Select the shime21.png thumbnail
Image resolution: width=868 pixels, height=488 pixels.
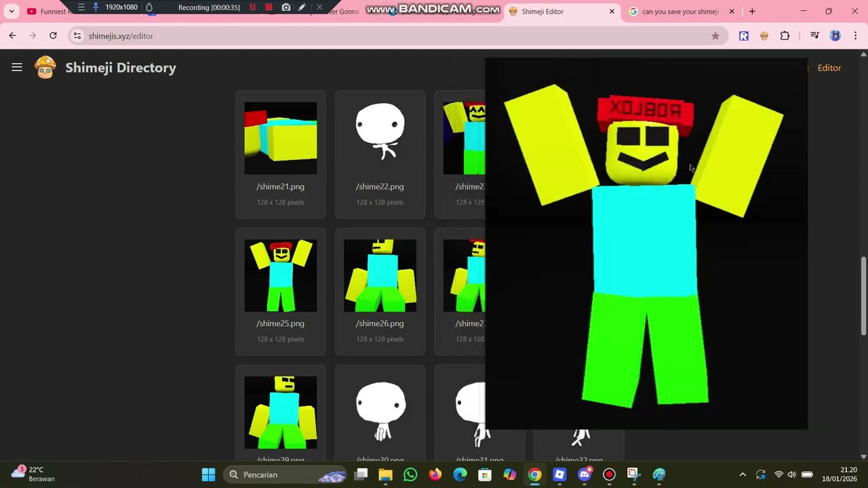[x=281, y=138]
